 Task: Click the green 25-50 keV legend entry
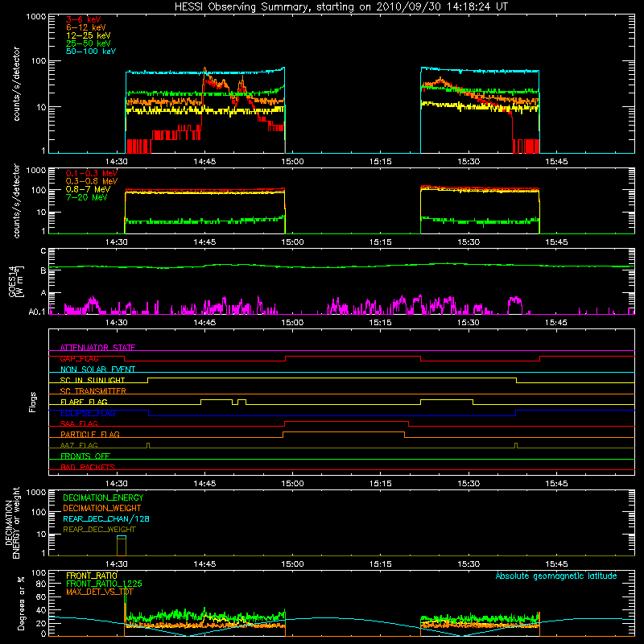tap(89, 43)
